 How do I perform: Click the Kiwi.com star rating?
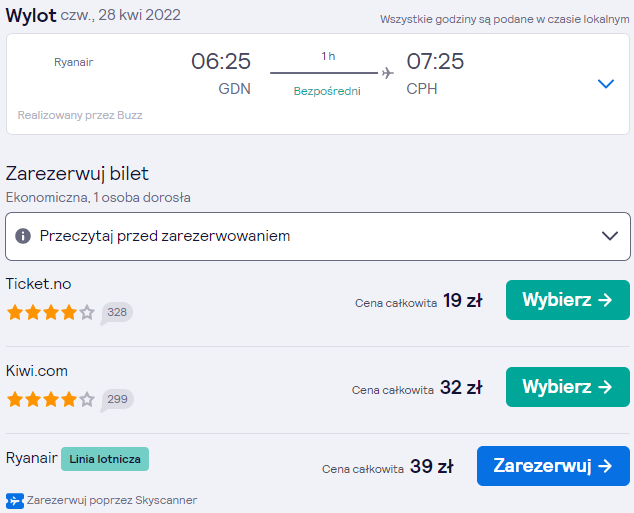pyautogui.click(x=51, y=399)
